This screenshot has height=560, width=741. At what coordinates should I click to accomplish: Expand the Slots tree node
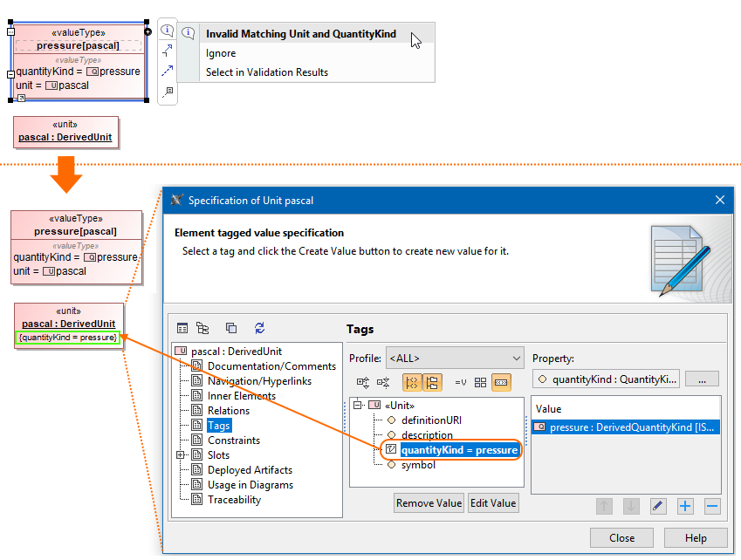[181, 455]
